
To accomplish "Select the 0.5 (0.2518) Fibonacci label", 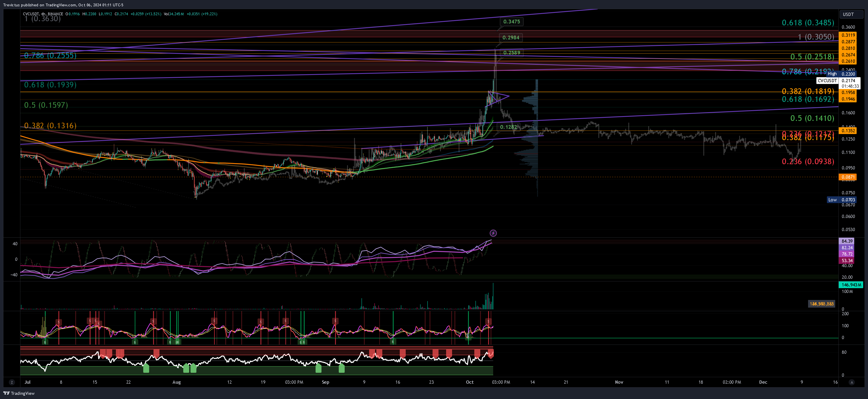I will pos(812,57).
